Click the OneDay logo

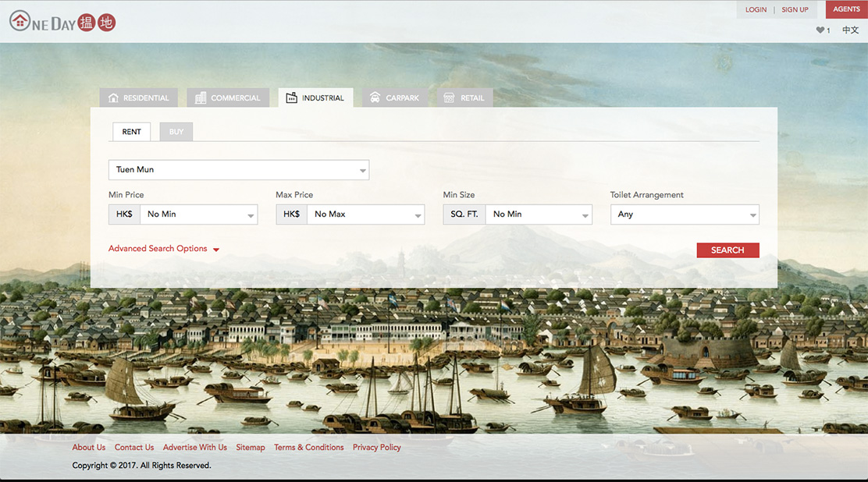pos(62,22)
